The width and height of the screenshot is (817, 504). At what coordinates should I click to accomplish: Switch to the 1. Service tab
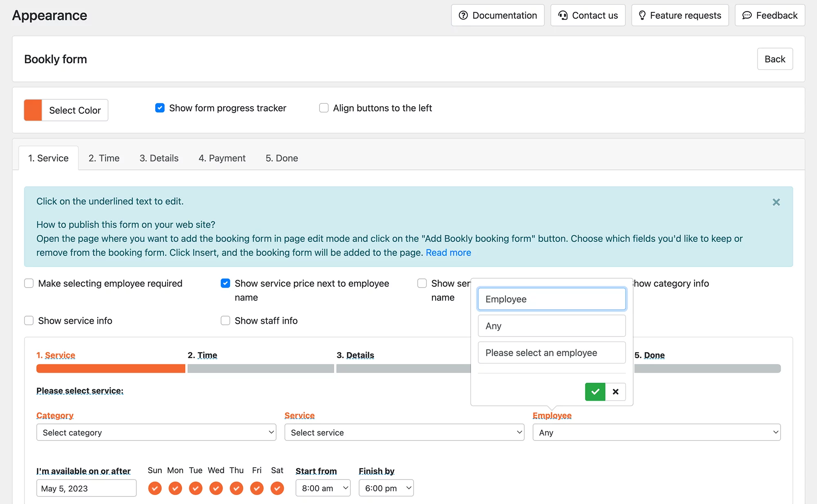click(x=48, y=158)
